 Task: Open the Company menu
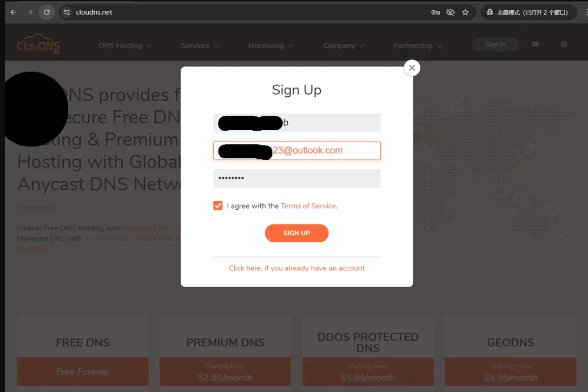point(343,46)
